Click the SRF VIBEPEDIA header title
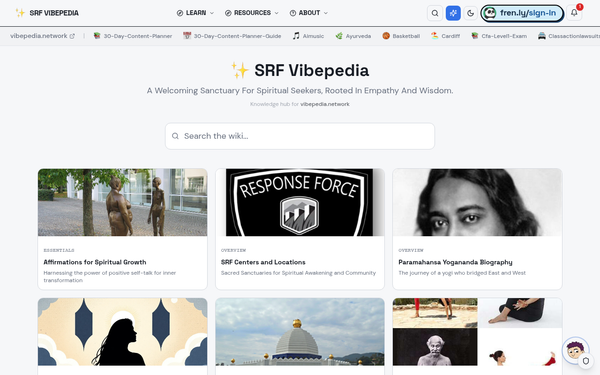600x375 pixels. coord(54,13)
